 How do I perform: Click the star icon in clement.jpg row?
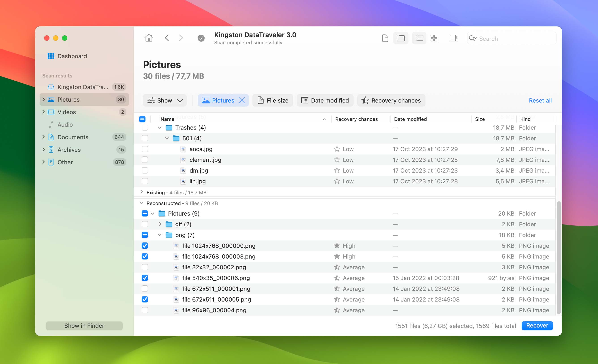click(337, 160)
